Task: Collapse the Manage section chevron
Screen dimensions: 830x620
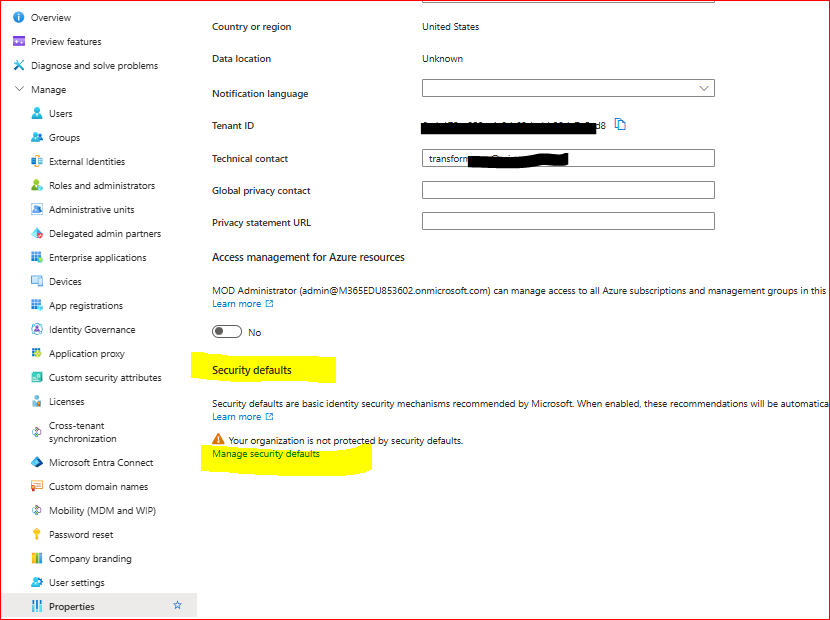Action: pos(19,89)
